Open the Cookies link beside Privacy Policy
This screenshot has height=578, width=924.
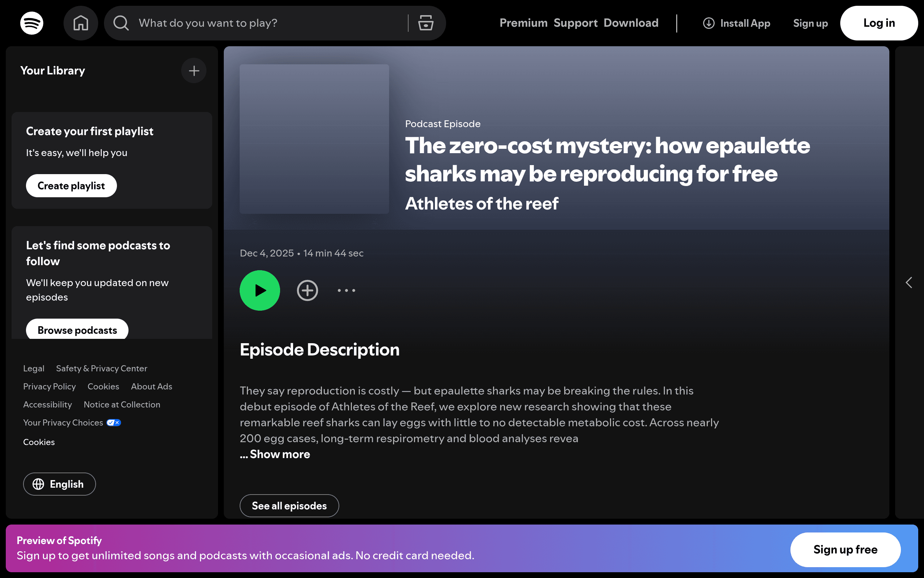coord(104,387)
